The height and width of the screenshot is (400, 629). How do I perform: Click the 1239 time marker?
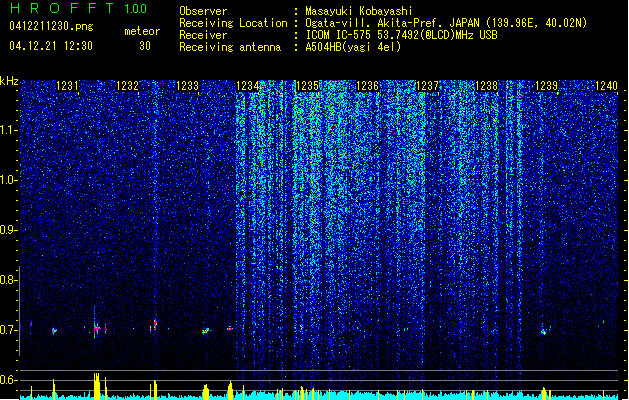point(547,86)
